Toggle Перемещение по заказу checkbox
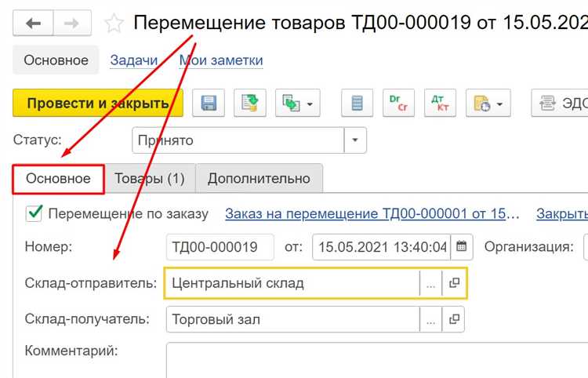Image resolution: width=588 pixels, height=378 pixels. tap(34, 214)
